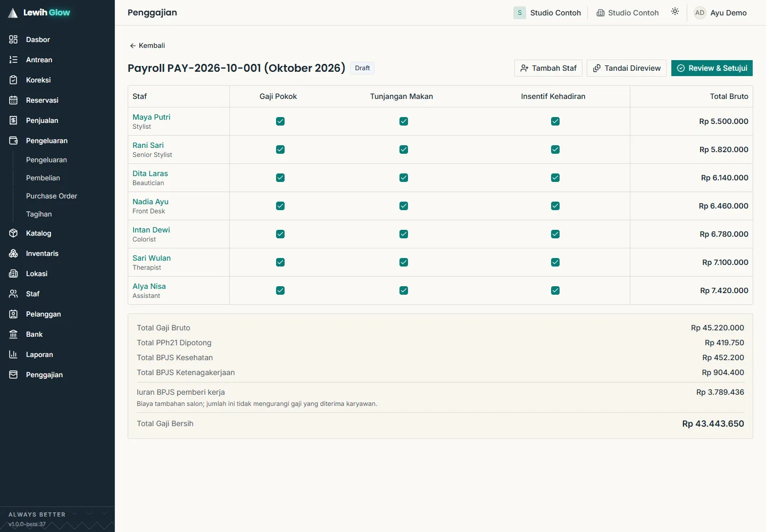Viewport: 766px width, 532px height.
Task: Open the Dasbor grid icon
Action: pos(13,39)
